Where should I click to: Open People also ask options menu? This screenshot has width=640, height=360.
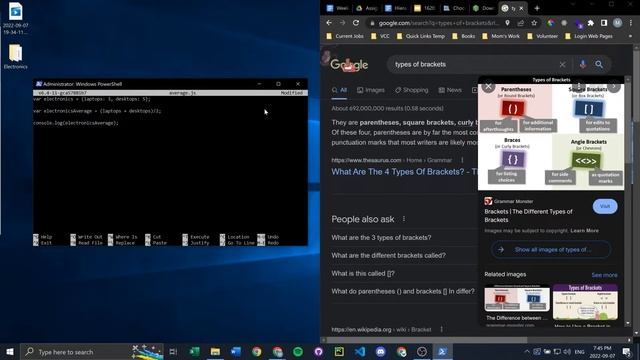tap(404, 219)
